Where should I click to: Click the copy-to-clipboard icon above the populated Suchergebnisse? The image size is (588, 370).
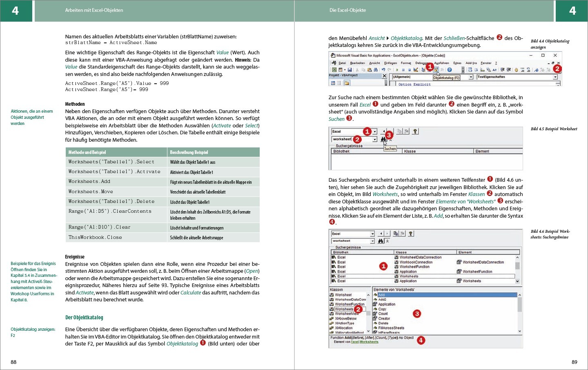(x=396, y=234)
